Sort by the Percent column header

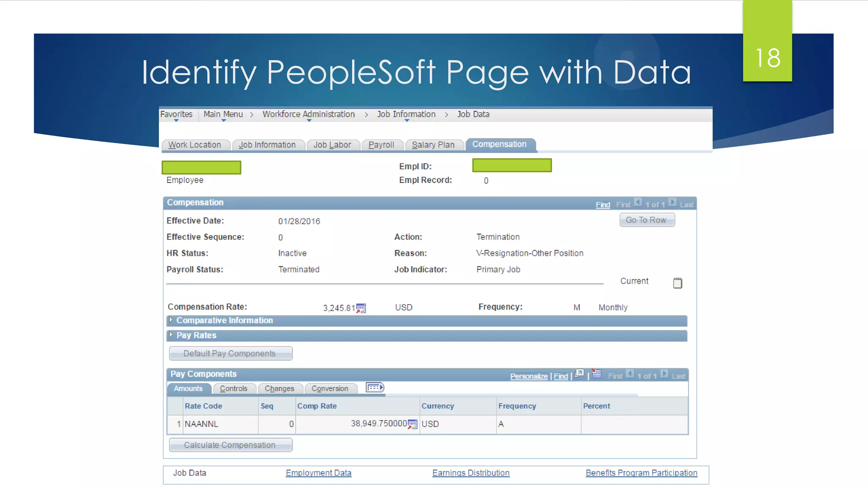[596, 406]
